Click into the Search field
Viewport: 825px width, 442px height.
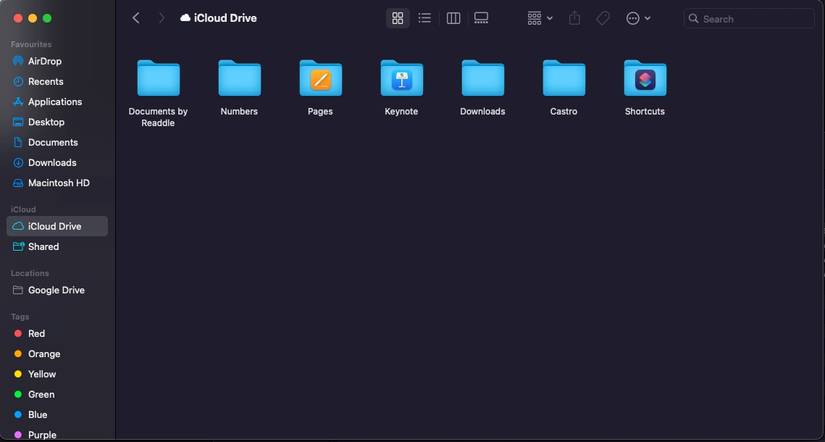(x=749, y=18)
